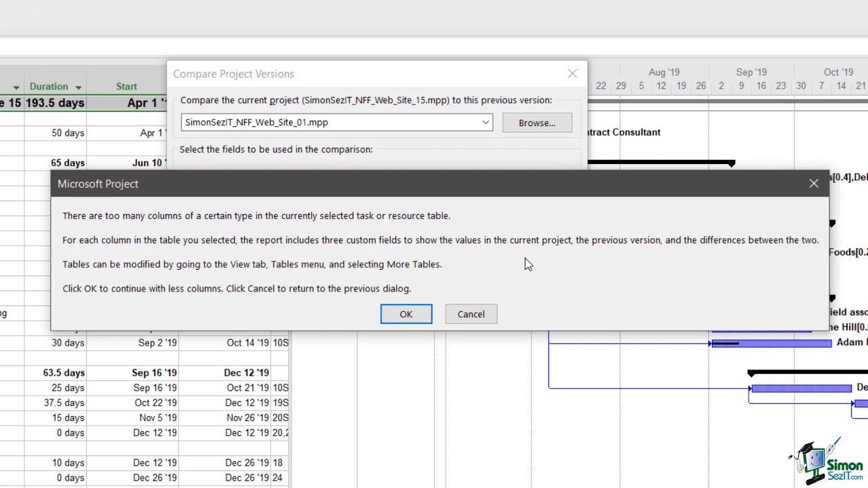Close the Compare Project Versions dialog
This screenshot has width=868, height=488.
pos(572,73)
